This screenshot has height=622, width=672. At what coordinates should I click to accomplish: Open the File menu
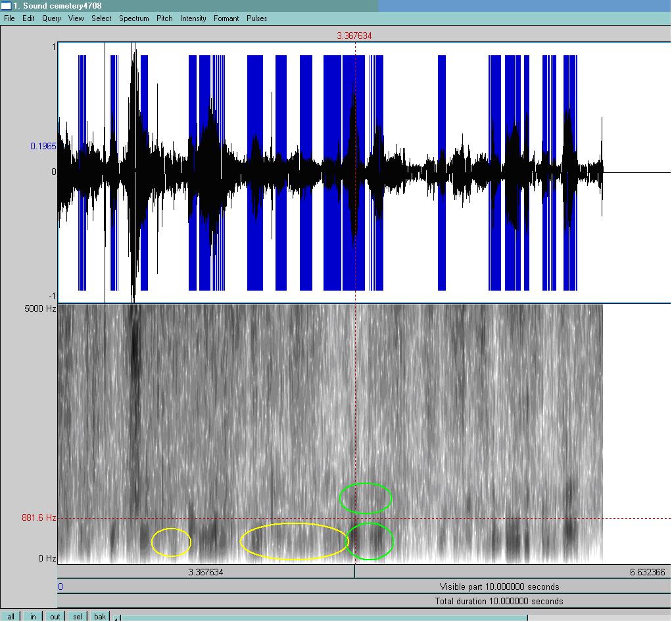[9, 18]
